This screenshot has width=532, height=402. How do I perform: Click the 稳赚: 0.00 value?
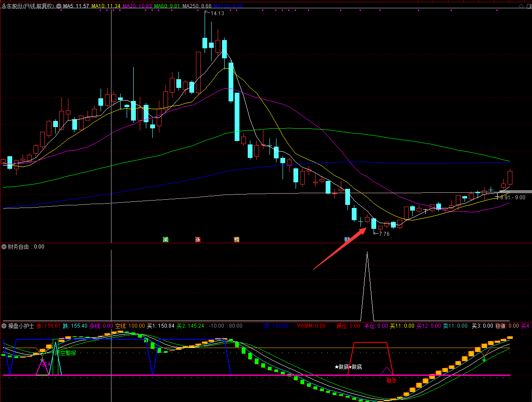507,326
